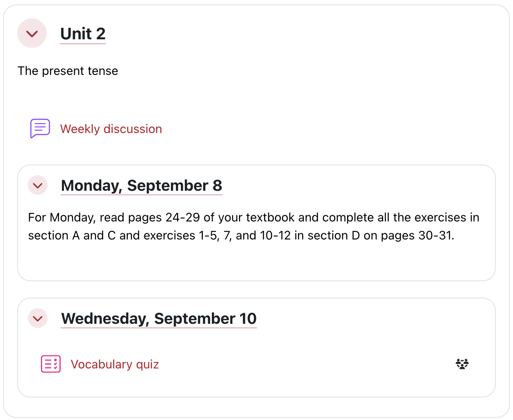Toggle the Wednesday section's chevron circle
The width and height of the screenshot is (513, 420).
[37, 318]
